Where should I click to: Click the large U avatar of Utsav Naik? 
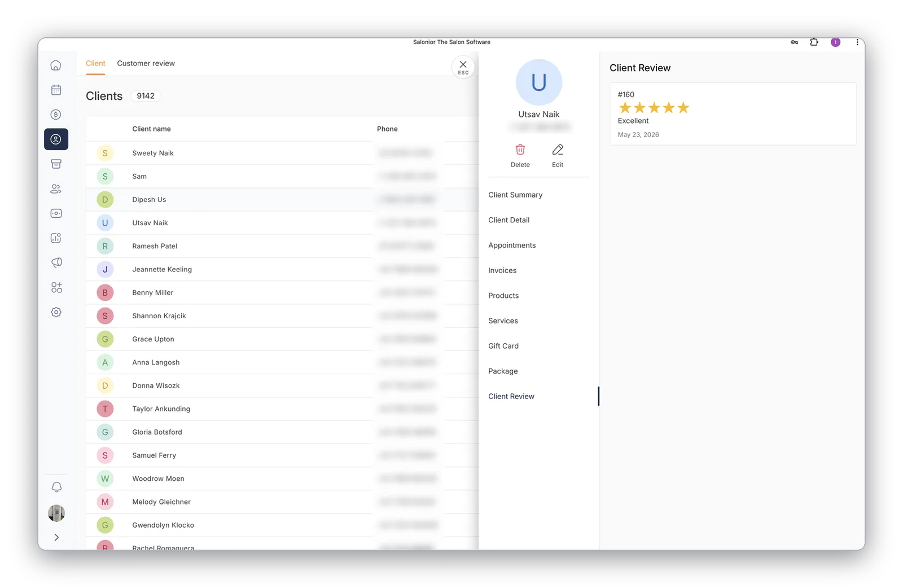538,82
